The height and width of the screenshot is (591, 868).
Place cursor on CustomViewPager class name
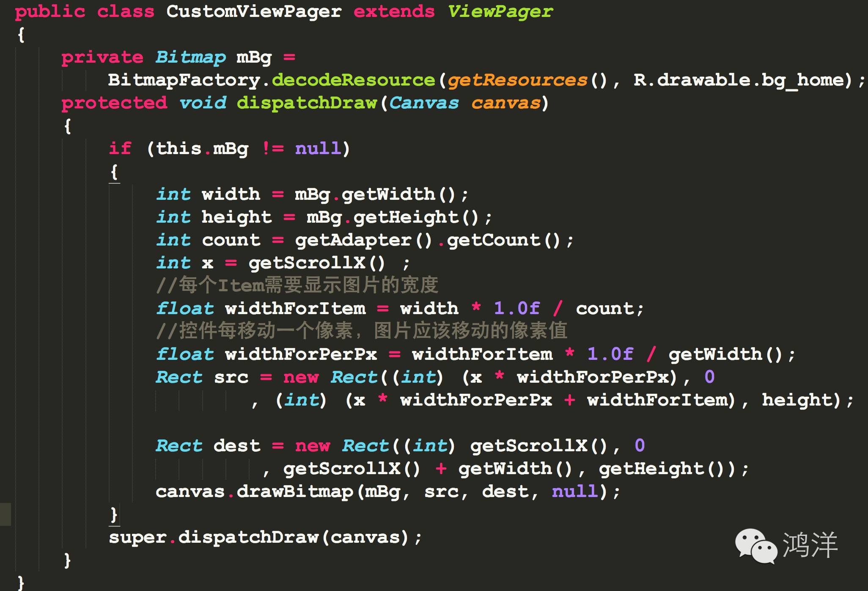point(254,11)
